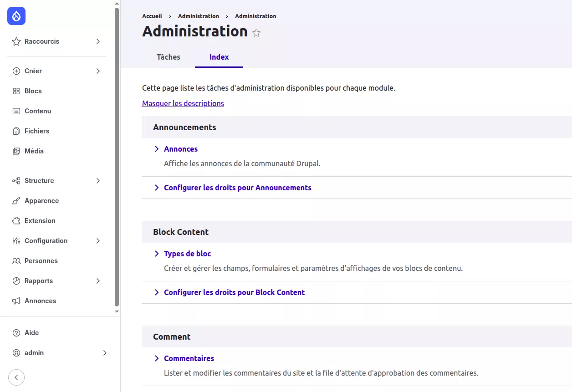This screenshot has width=572, height=392.
Task: Collapse the sidebar with the round arrow button
Action: [x=16, y=377]
